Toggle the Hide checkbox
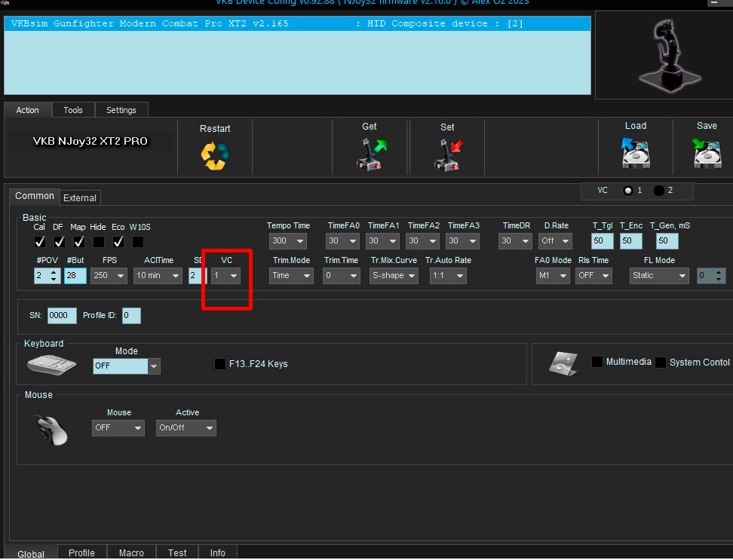 [x=99, y=242]
